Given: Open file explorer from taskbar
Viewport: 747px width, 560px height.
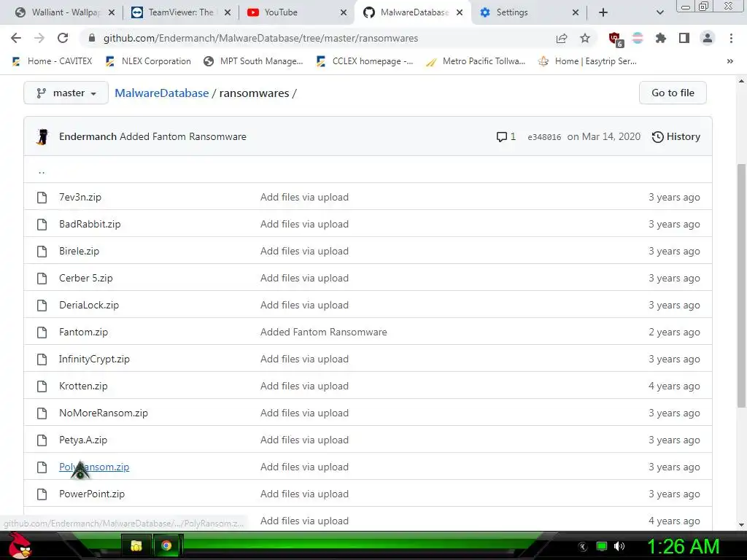Looking at the screenshot, I should 136,545.
